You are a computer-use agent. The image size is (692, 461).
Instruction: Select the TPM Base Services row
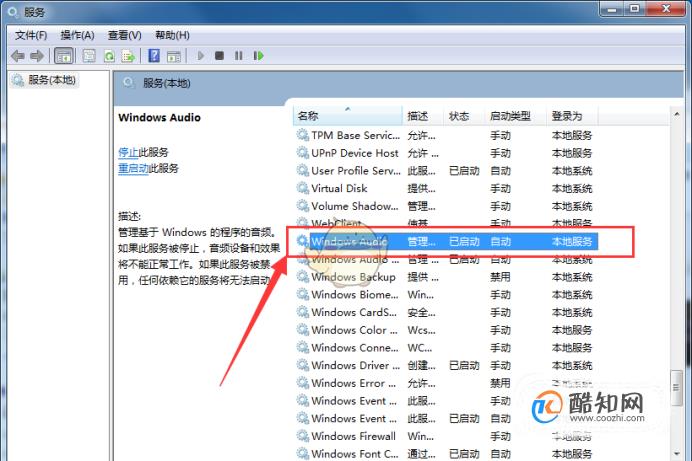click(446, 135)
